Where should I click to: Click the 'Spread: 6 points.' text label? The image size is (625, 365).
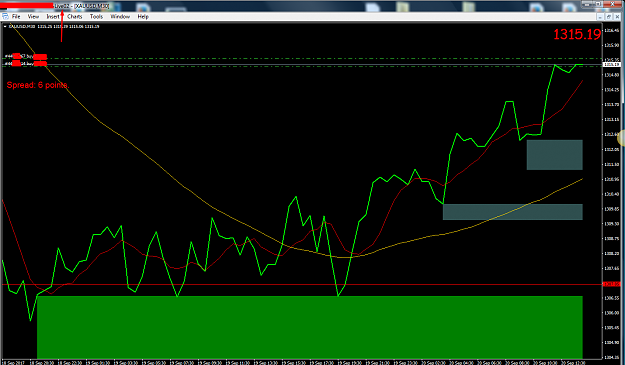[38, 85]
